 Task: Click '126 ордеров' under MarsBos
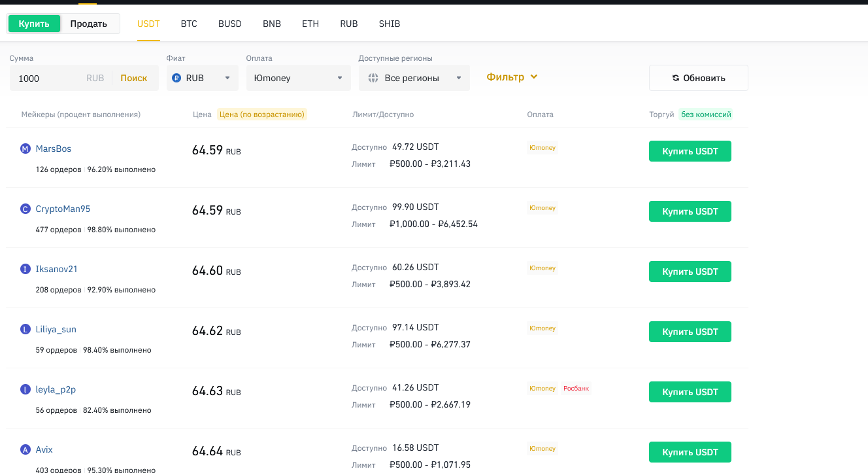(x=59, y=169)
